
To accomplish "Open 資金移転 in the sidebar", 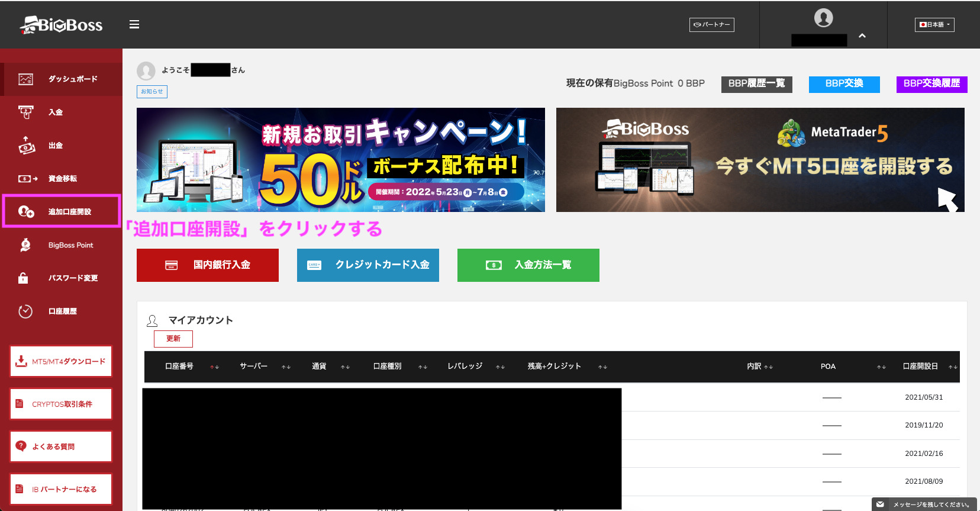I will [x=62, y=179].
